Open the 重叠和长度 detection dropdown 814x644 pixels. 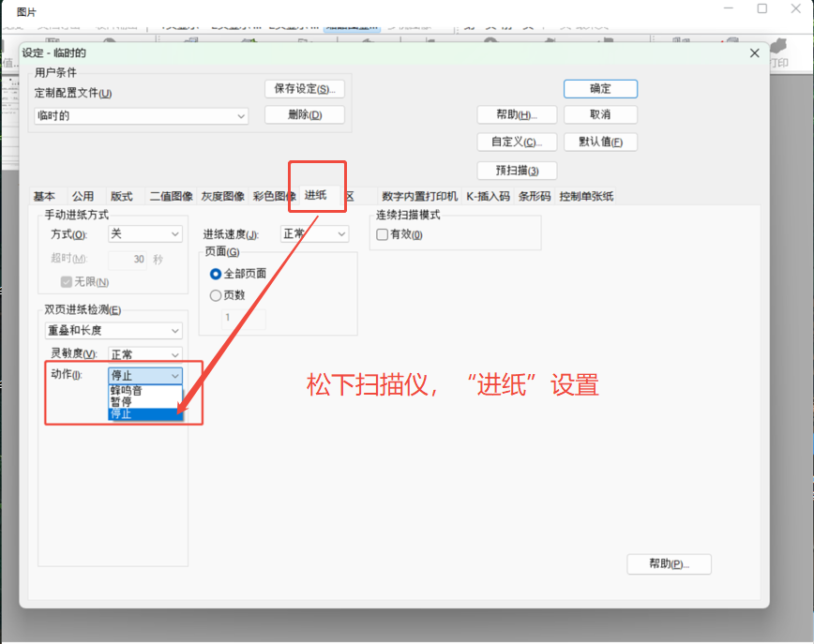[113, 331]
